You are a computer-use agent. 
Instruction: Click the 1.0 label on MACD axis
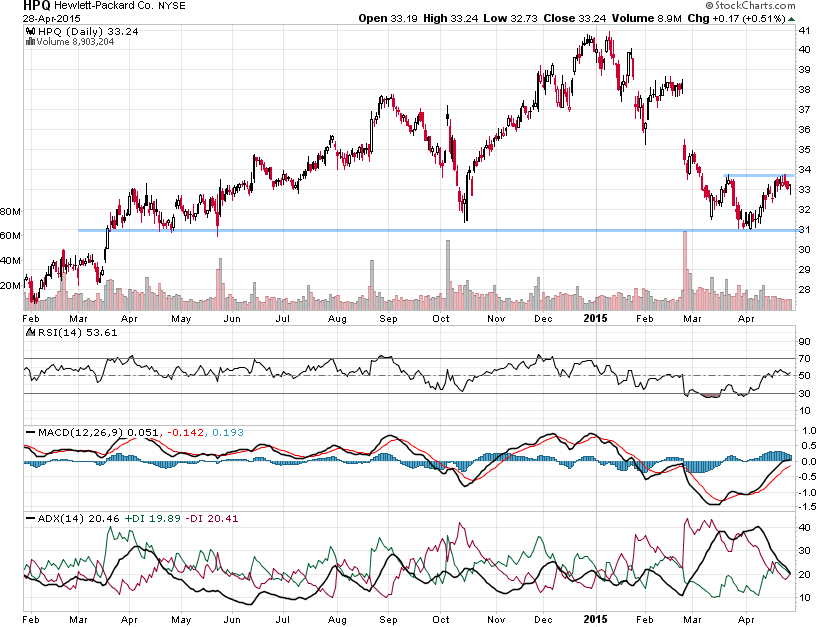(809, 431)
